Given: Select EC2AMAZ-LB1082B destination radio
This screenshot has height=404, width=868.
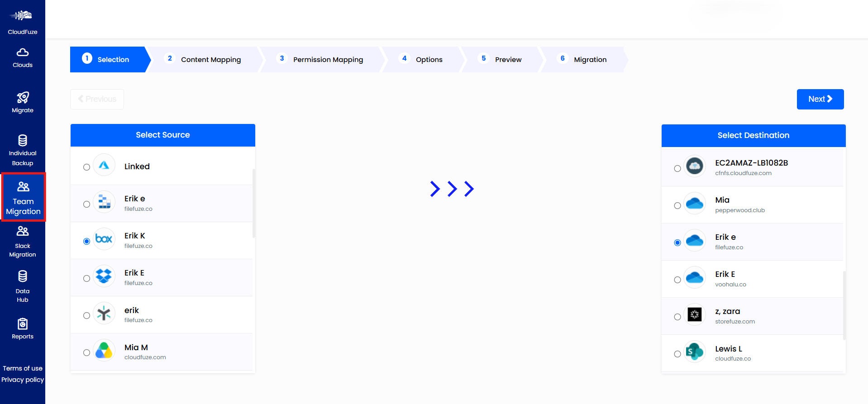Looking at the screenshot, I should pyautogui.click(x=677, y=168).
